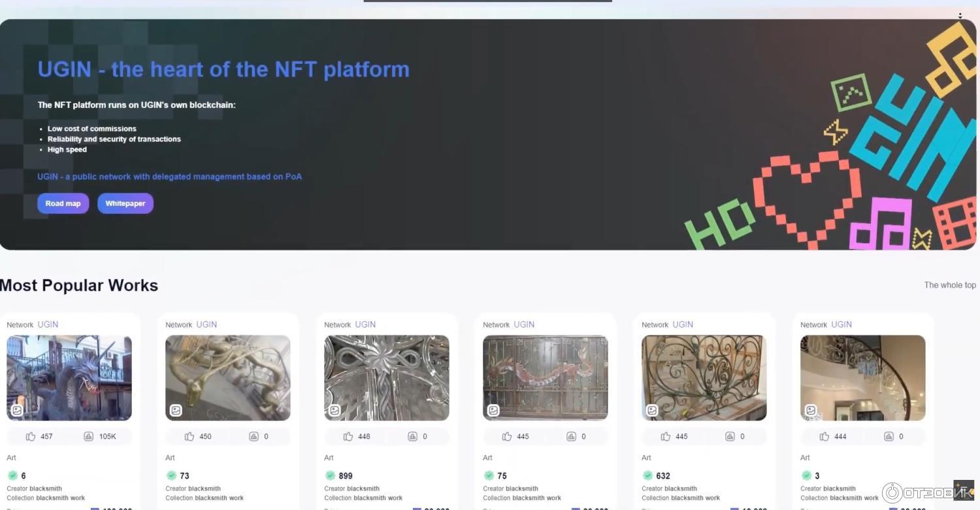
Task: Click the 'Art' label on card 73
Action: [x=170, y=458]
